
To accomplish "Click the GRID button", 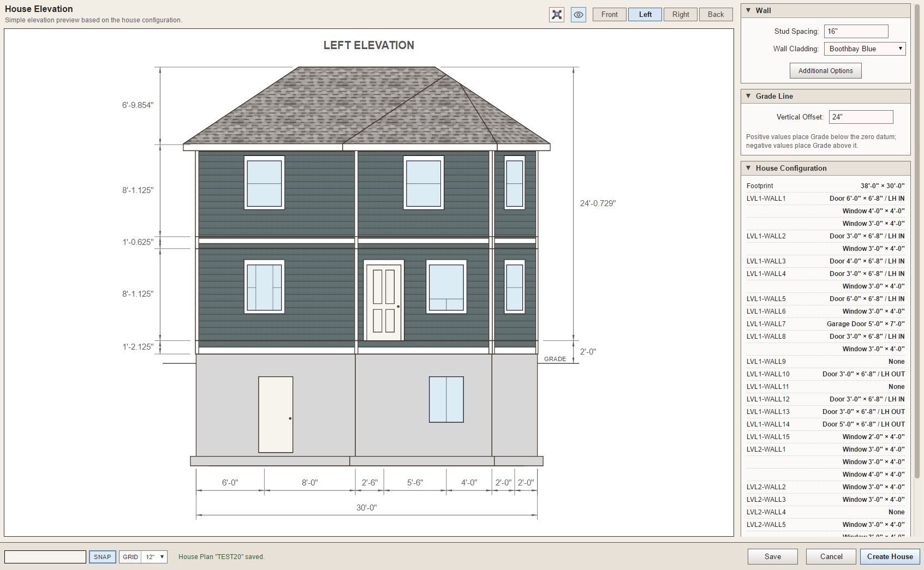I will point(130,557).
